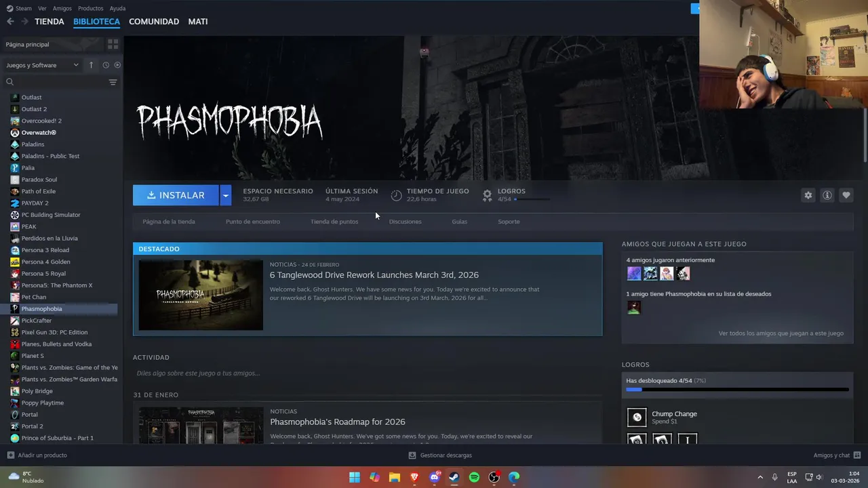Click the Palia game icon
This screenshot has height=488, width=868.
pyautogui.click(x=15, y=167)
